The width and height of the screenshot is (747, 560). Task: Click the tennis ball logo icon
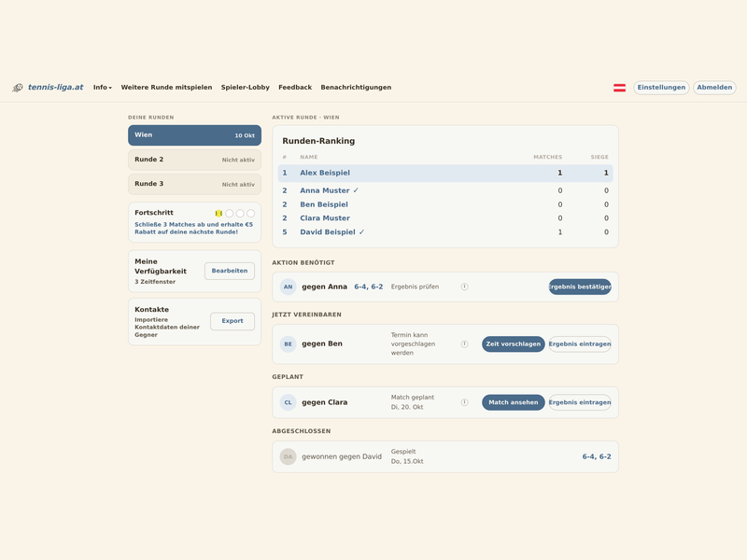[x=18, y=88]
